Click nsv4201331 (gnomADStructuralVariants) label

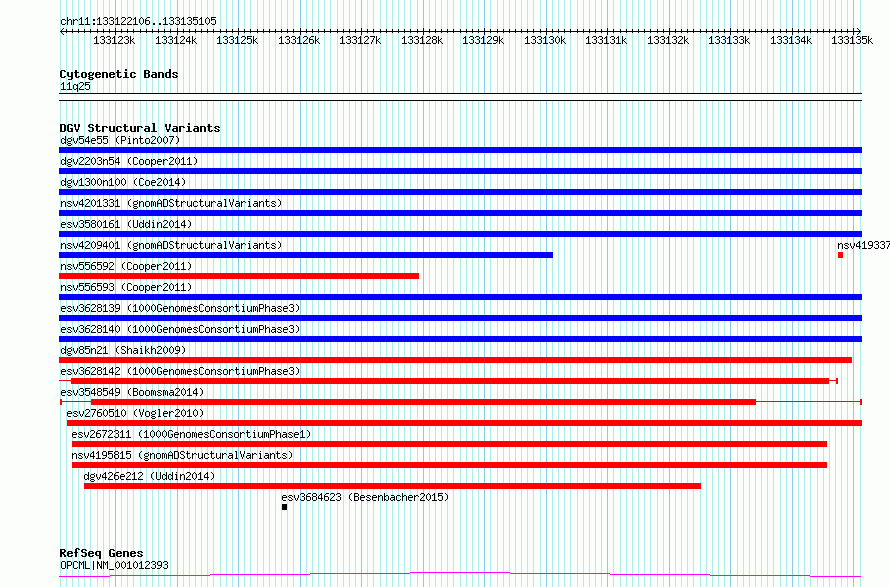click(x=171, y=203)
